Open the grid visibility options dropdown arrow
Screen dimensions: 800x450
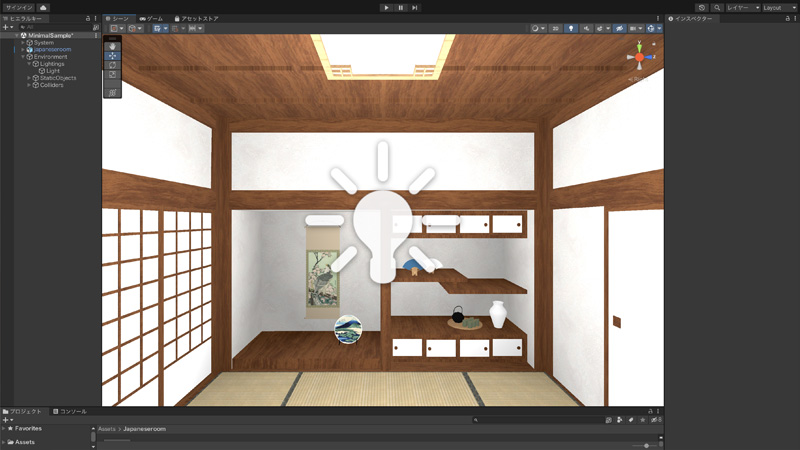coord(165,29)
